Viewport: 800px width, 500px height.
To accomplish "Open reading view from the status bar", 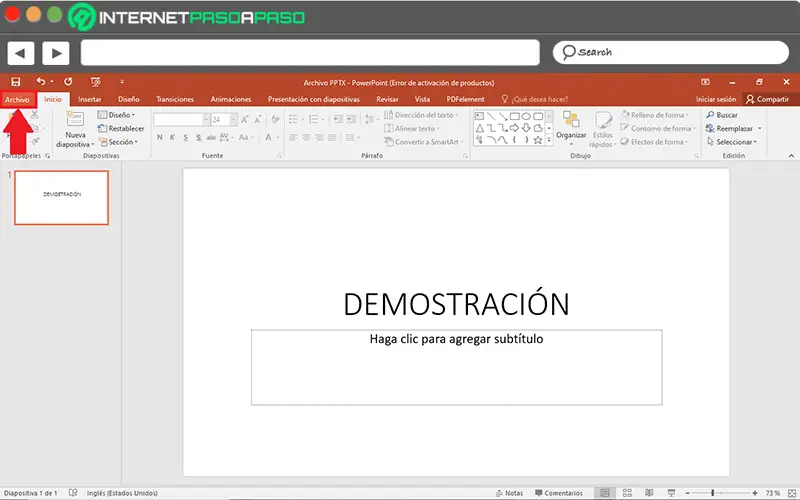I will (x=649, y=493).
